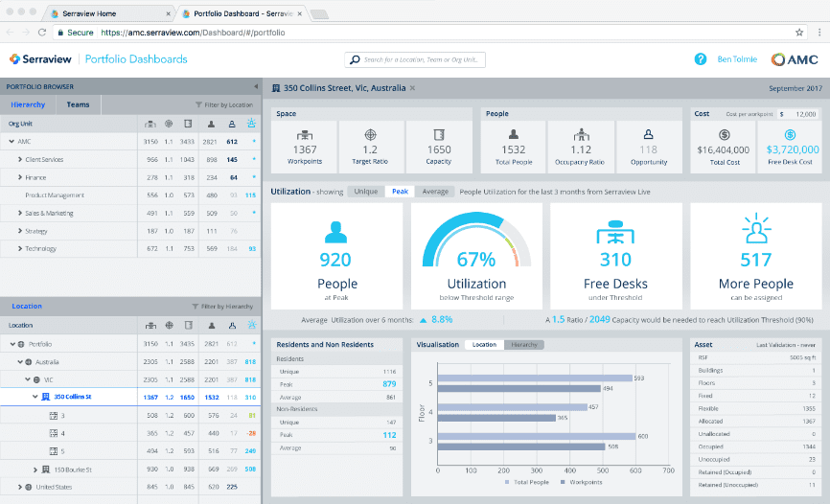Click the More People lightbulb person icon
Image resolution: width=830 pixels, height=504 pixels.
pos(755,230)
